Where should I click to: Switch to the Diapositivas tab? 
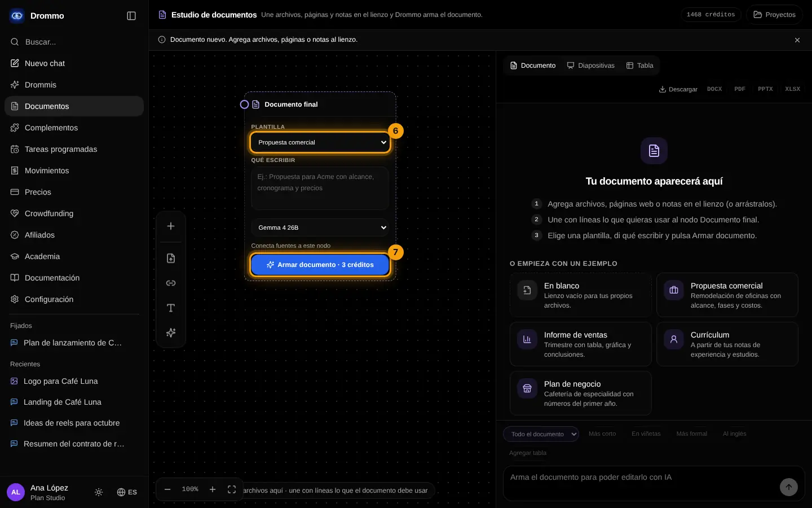point(591,65)
